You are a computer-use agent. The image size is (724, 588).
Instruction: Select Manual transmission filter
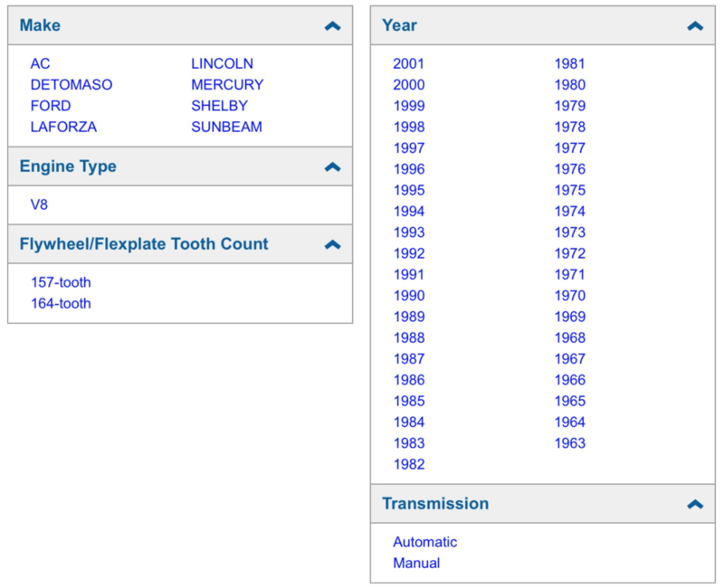point(416,563)
